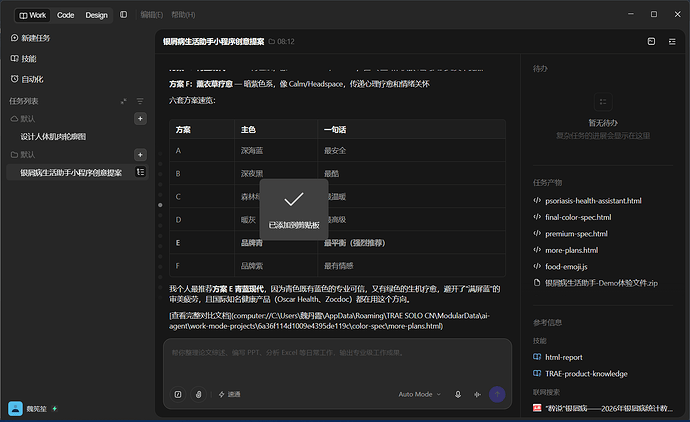Create a new task with 新建任务
This screenshot has width=690, height=422.
(30, 38)
